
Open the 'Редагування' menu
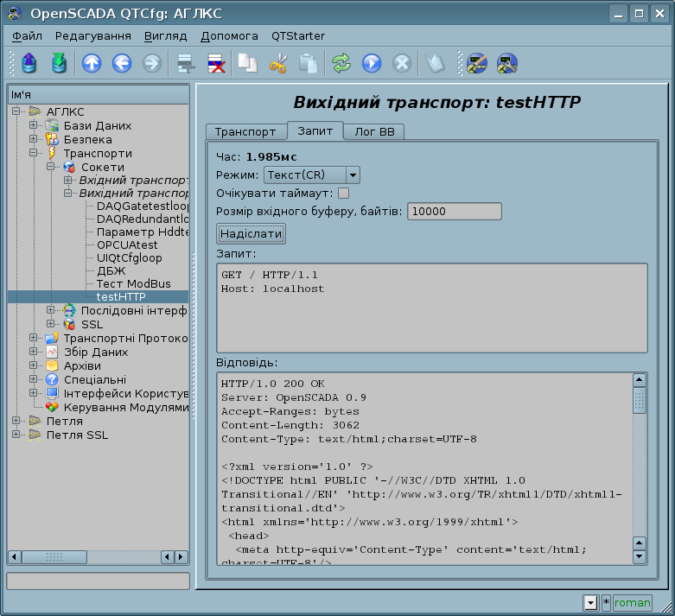(93, 36)
